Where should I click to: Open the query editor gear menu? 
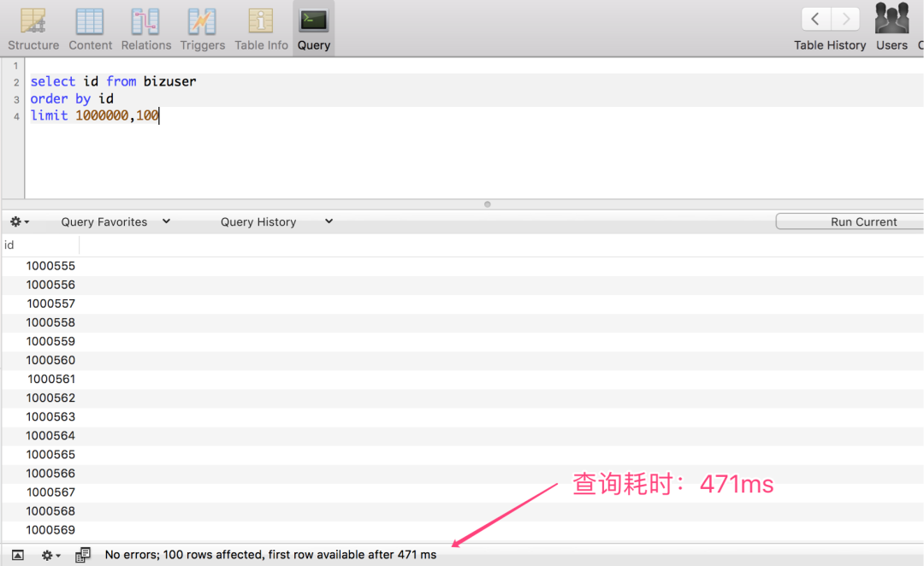tap(19, 221)
